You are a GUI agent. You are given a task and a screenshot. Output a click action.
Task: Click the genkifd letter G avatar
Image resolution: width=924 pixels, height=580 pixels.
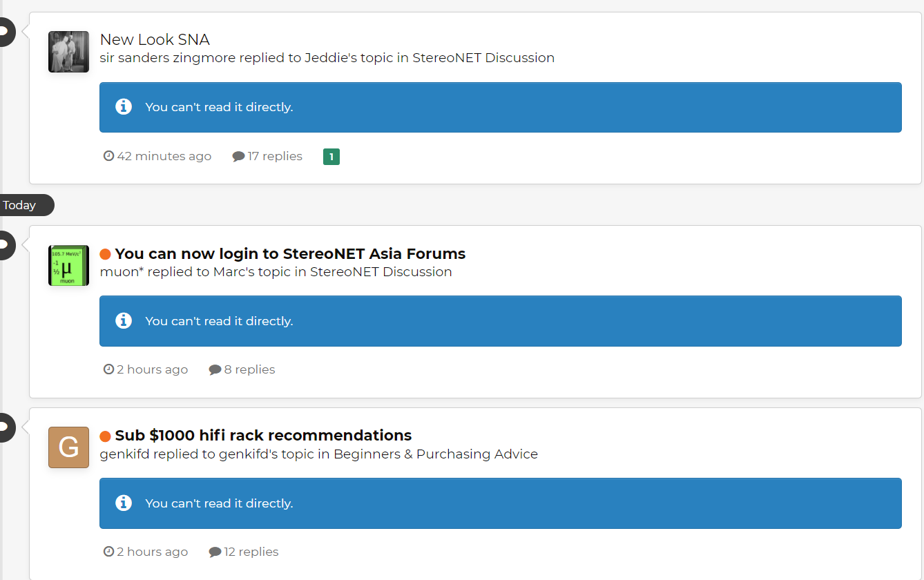[x=68, y=447]
